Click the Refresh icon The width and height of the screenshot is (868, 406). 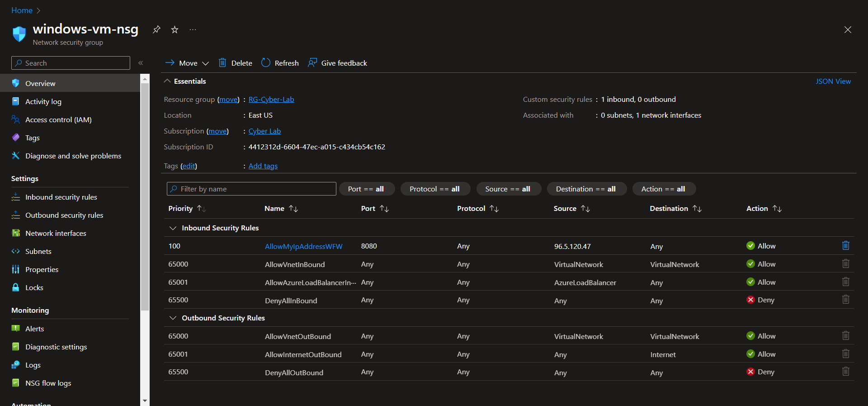click(x=266, y=62)
